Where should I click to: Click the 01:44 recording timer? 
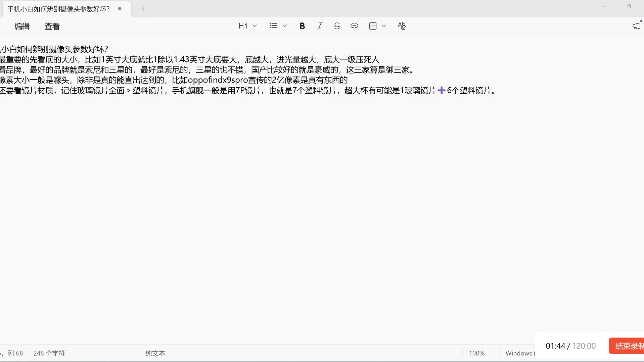[x=555, y=346]
